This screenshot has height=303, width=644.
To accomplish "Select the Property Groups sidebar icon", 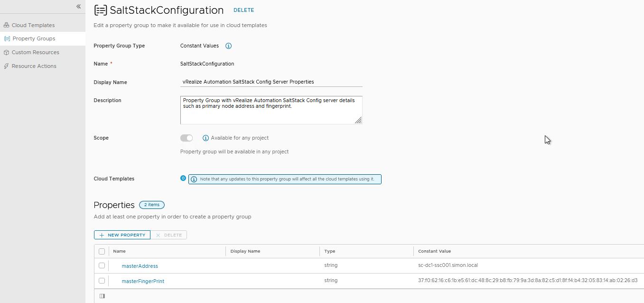I will click(7, 38).
